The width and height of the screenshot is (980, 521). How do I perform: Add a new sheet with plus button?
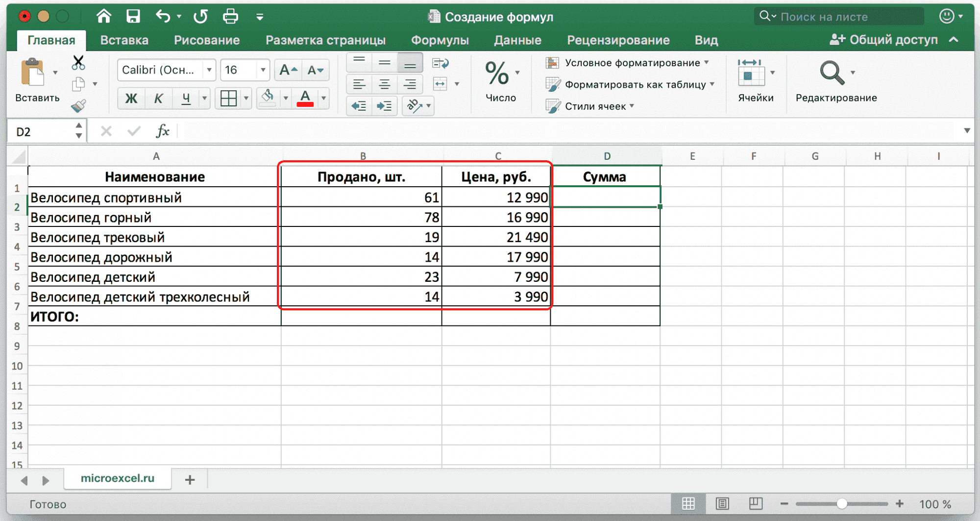point(190,479)
